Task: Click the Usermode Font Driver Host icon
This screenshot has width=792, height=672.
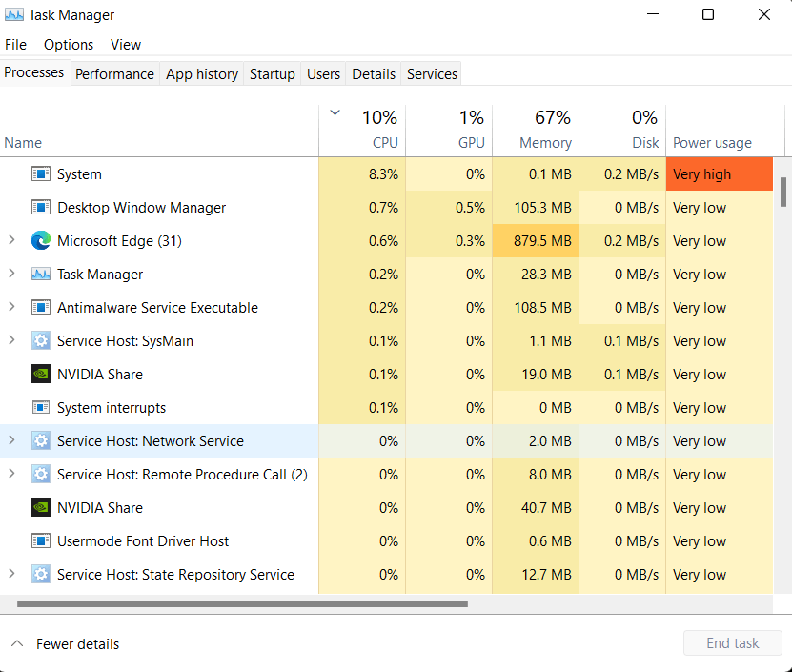Action: [41, 540]
